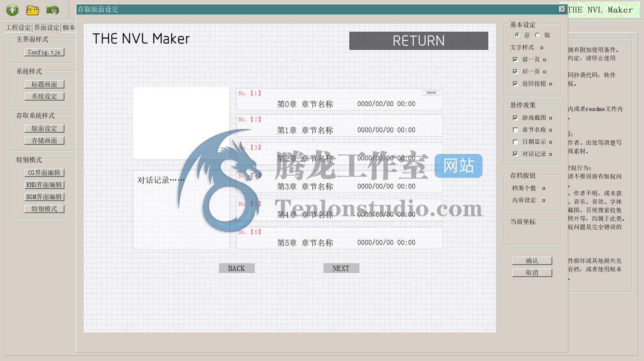Select save slot No.4 第3章

click(x=340, y=182)
